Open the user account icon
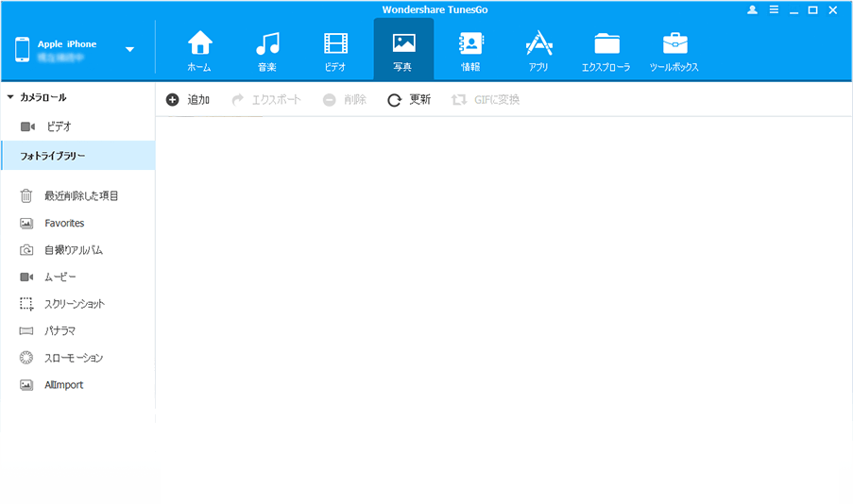 tap(752, 9)
